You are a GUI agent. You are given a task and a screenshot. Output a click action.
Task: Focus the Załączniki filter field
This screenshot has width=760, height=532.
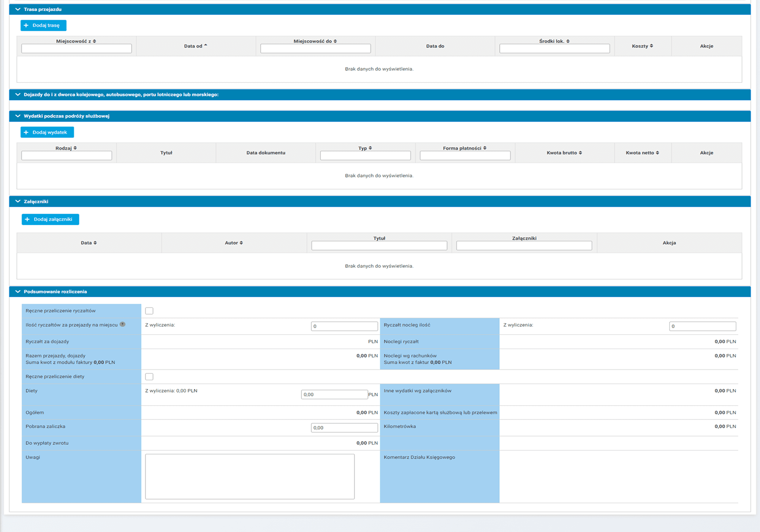[524, 245]
